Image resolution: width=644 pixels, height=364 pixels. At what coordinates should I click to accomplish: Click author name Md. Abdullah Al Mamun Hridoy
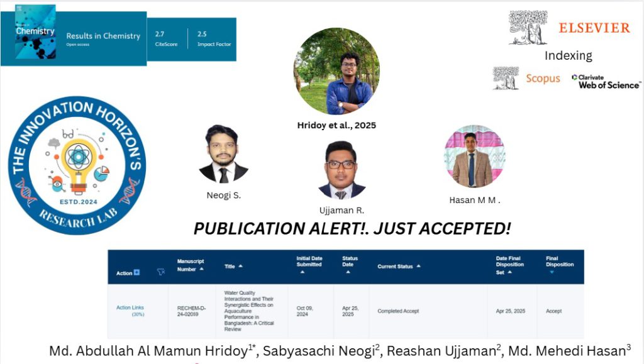click(148, 351)
